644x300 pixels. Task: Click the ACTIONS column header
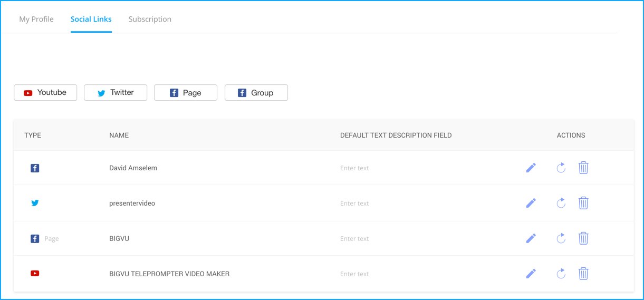pos(571,135)
